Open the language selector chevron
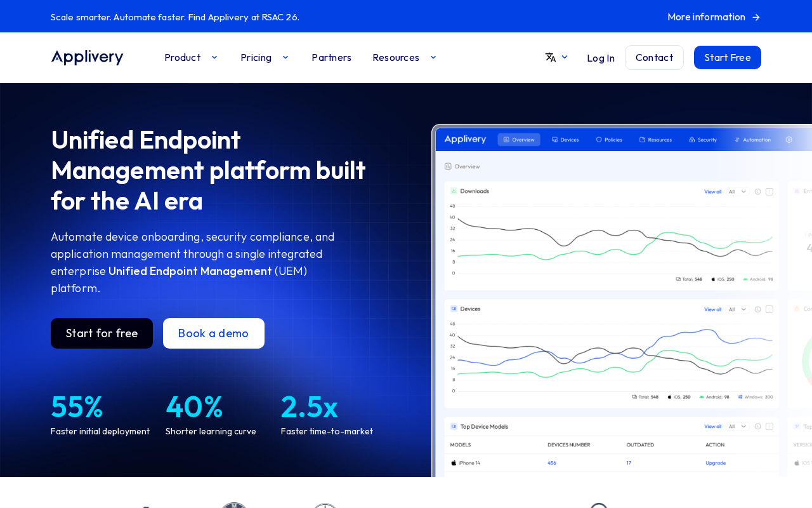The width and height of the screenshot is (812, 508). 565,57
